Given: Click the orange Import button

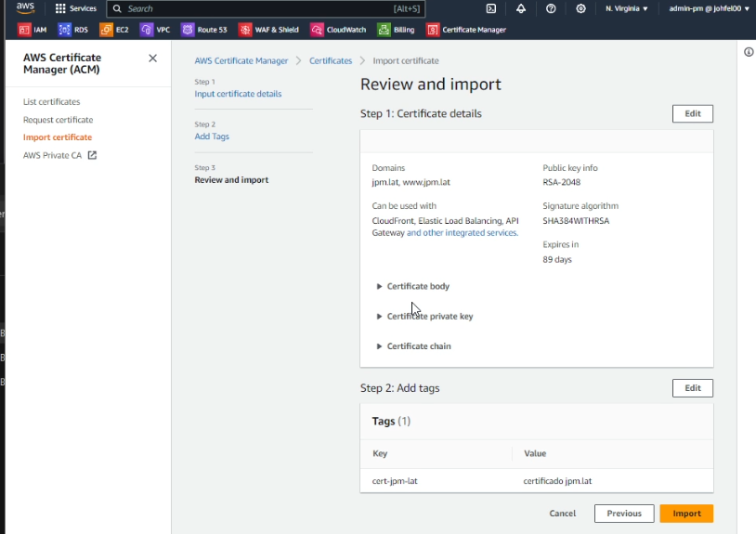Looking at the screenshot, I should [x=686, y=514].
